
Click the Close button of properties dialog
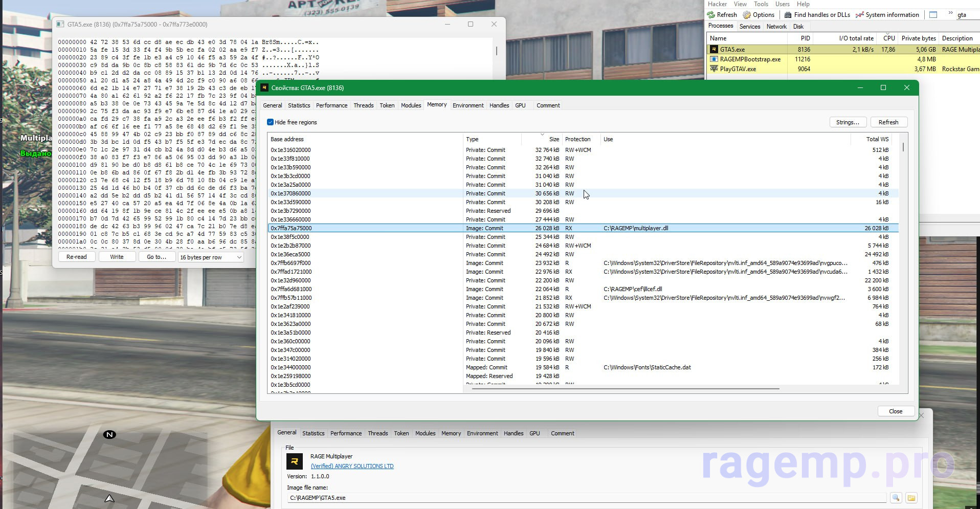click(896, 411)
